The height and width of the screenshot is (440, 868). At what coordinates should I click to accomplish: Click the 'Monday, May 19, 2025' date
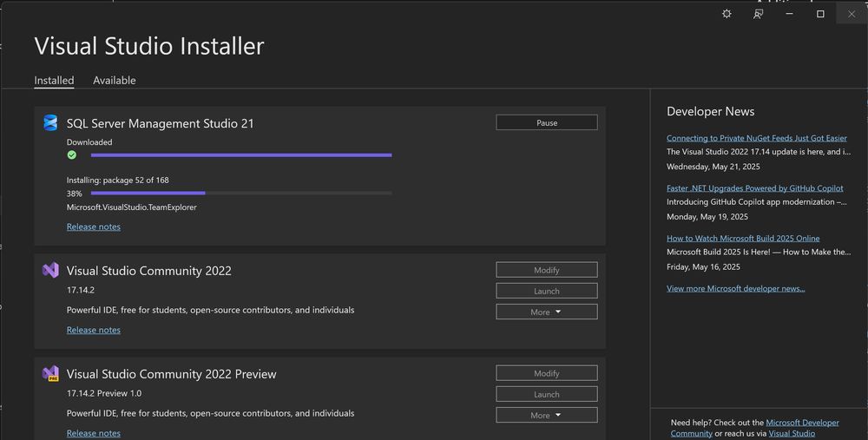click(x=707, y=216)
